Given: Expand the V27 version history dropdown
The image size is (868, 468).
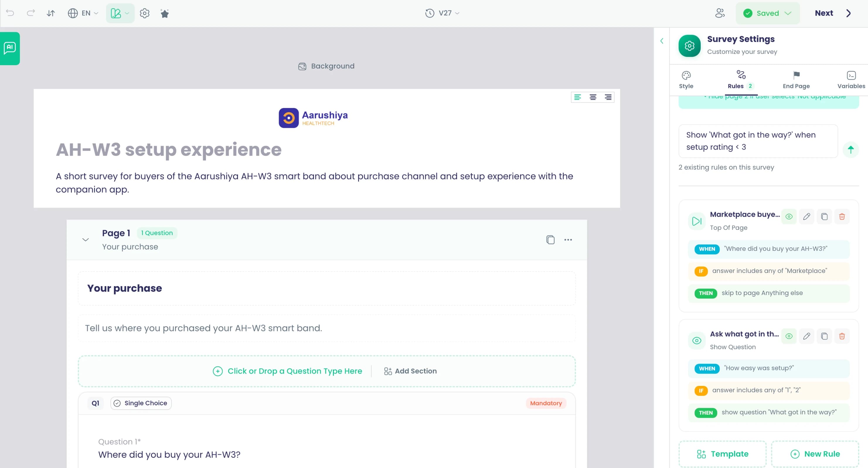Looking at the screenshot, I should 442,13.
